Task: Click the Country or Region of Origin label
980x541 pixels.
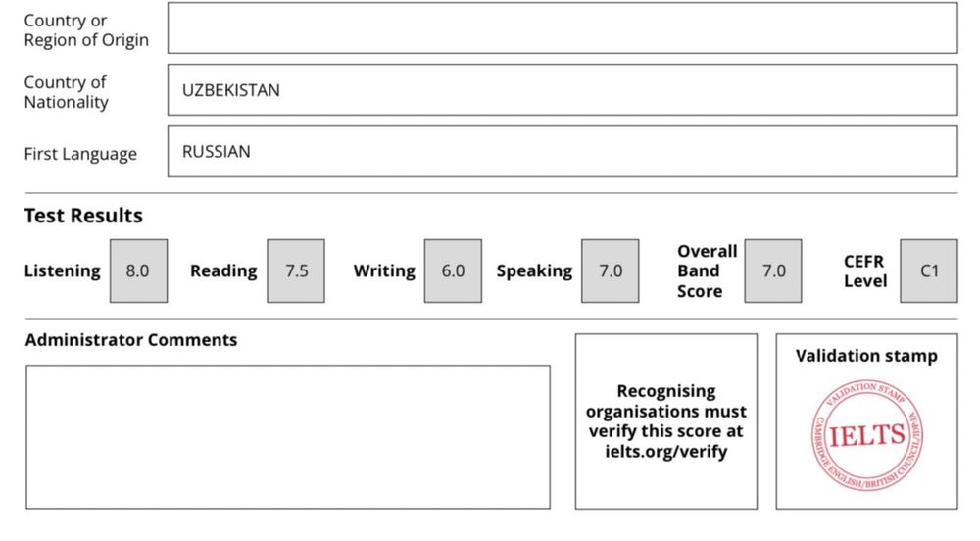Action: pos(86,29)
